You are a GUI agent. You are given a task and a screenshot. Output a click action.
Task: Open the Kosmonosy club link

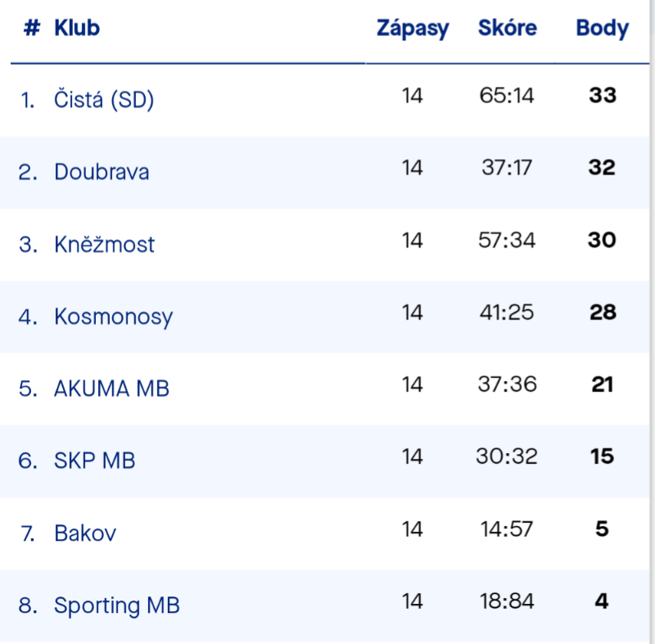pos(113,316)
